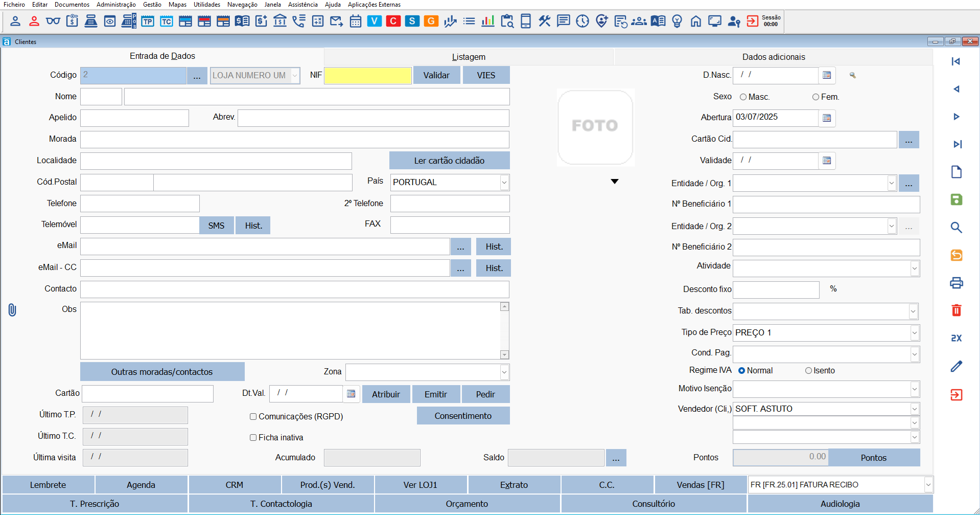This screenshot has width=980, height=515.
Task: Expand the Zona combo box
Action: 504,372
